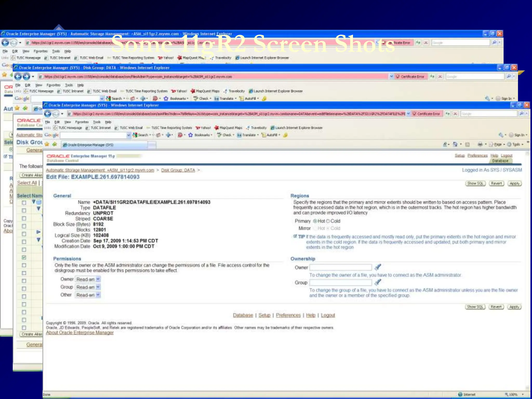
Task: Click the front window address bar URL
Action: [239, 114]
